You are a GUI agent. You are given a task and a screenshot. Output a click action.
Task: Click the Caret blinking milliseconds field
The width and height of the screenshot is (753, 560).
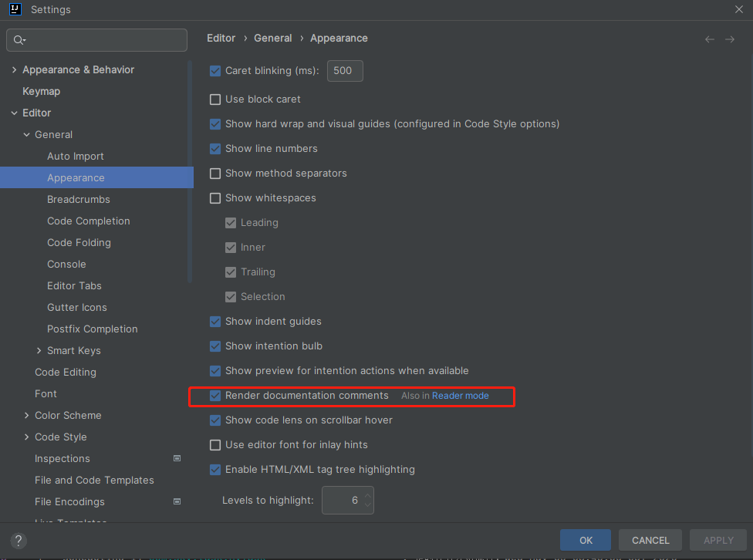click(x=344, y=71)
